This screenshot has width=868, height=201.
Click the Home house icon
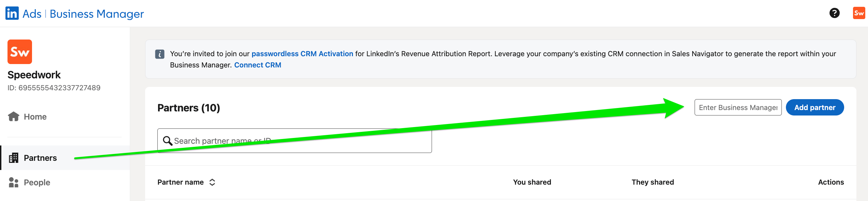click(x=14, y=117)
